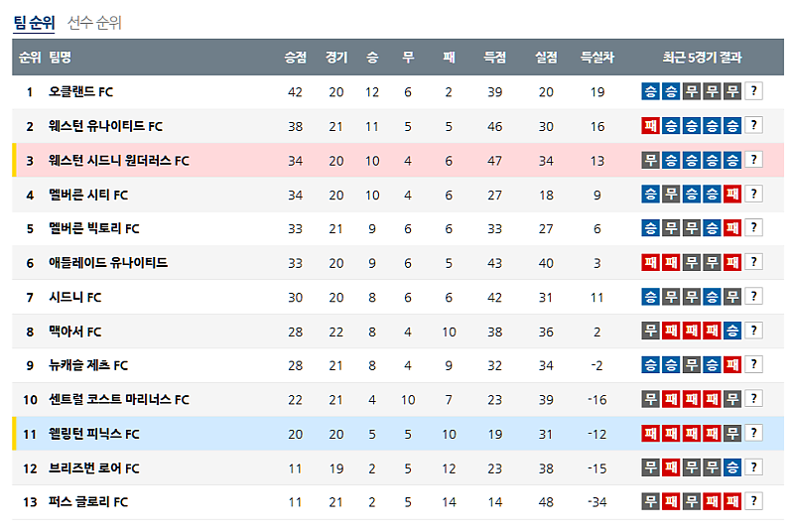Viewport: 794px width, 532px height.
Task: Click the ? next-match icon for 시드니 FC
Action: coord(753,297)
